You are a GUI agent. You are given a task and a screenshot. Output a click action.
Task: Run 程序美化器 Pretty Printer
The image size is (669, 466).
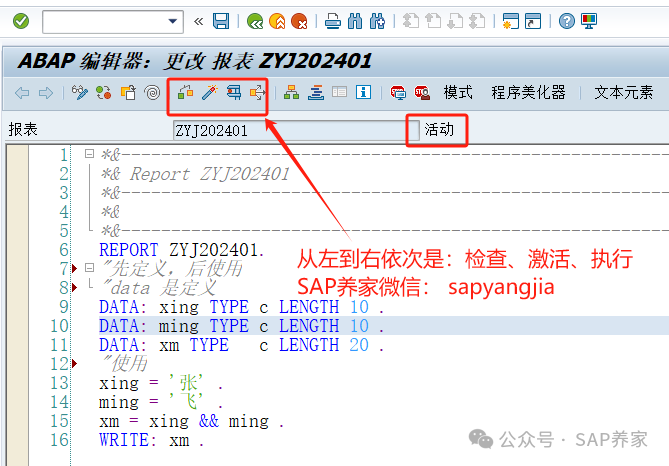tap(528, 92)
